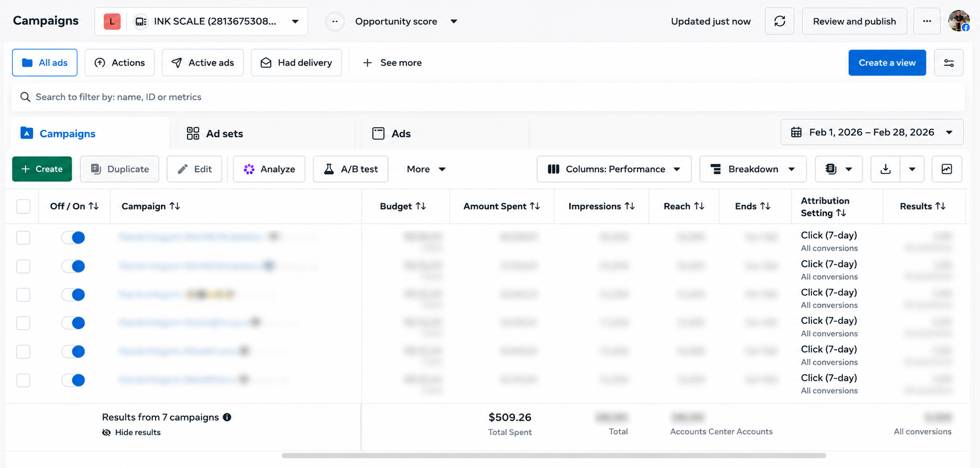The width and height of the screenshot is (980, 468).
Task: Select the All ads view
Action: [45, 63]
